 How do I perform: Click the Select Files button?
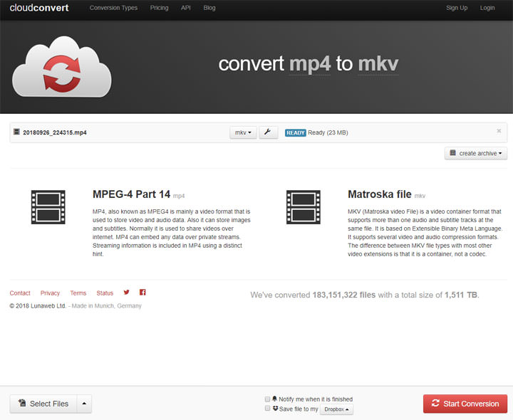(43, 404)
